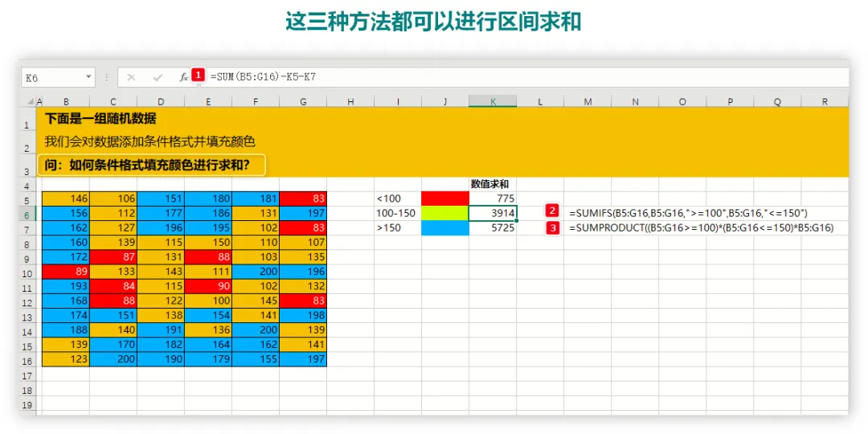Select data cell with value 127

113,227
